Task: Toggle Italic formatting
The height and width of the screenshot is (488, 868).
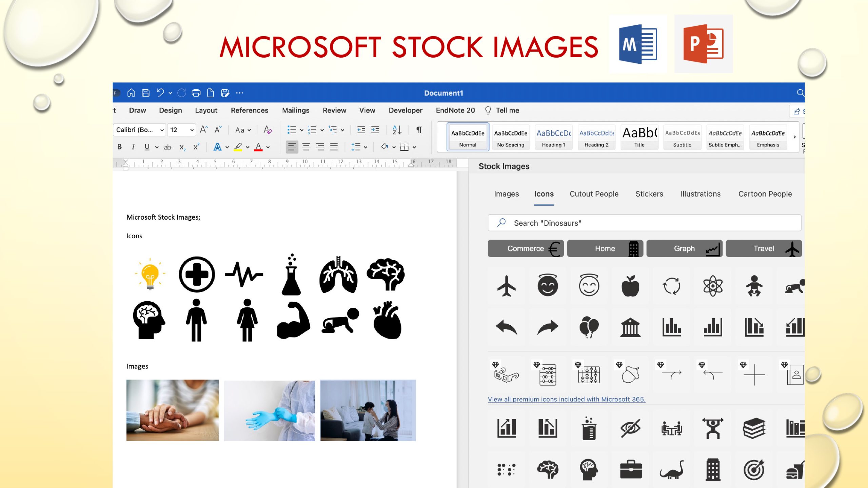Action: (133, 147)
